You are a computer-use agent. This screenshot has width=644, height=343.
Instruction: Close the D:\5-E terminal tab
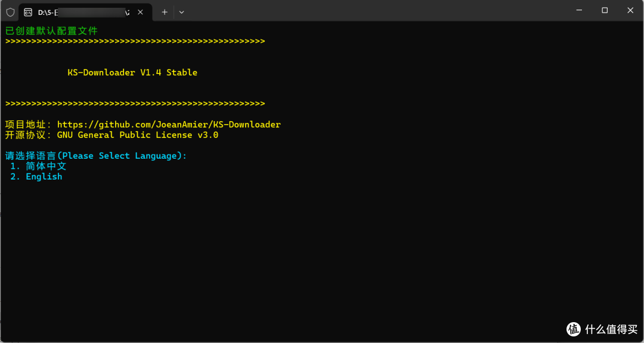pyautogui.click(x=140, y=13)
